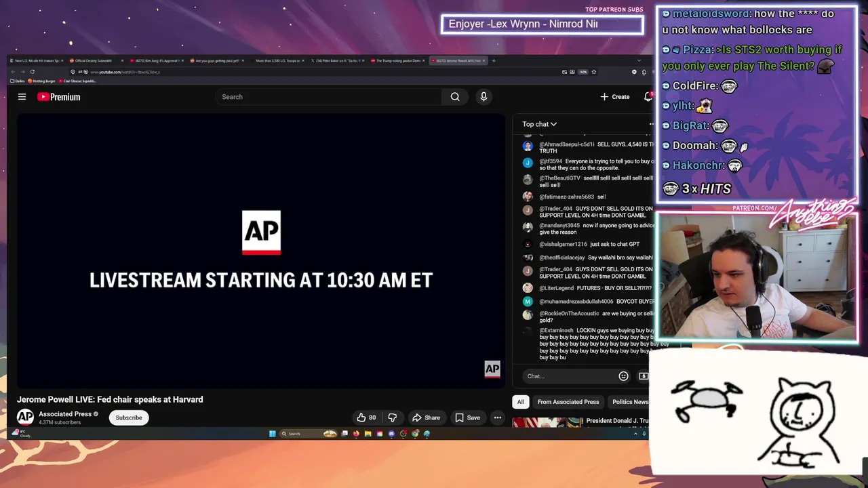Image resolution: width=868 pixels, height=488 pixels.
Task: Open Chrome from the taskbar
Action: coord(415,434)
